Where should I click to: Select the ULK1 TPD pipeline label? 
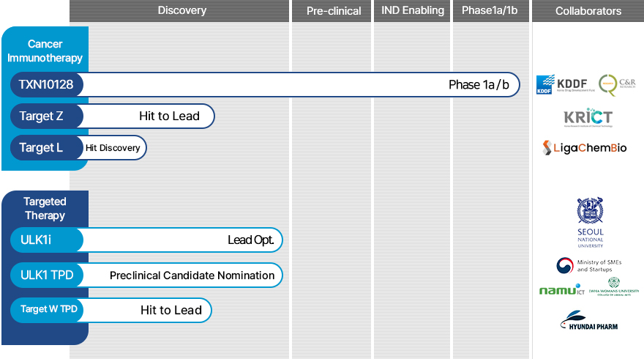click(x=46, y=275)
